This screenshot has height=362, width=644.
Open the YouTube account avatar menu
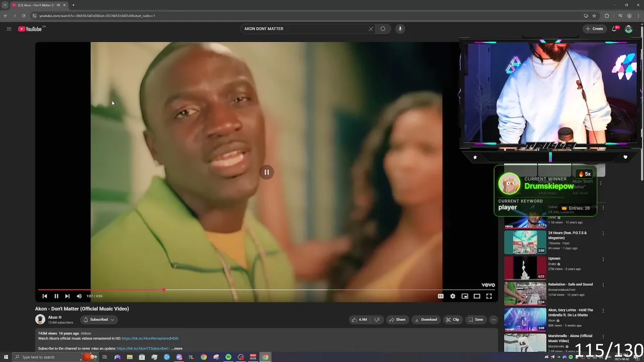coord(628,29)
